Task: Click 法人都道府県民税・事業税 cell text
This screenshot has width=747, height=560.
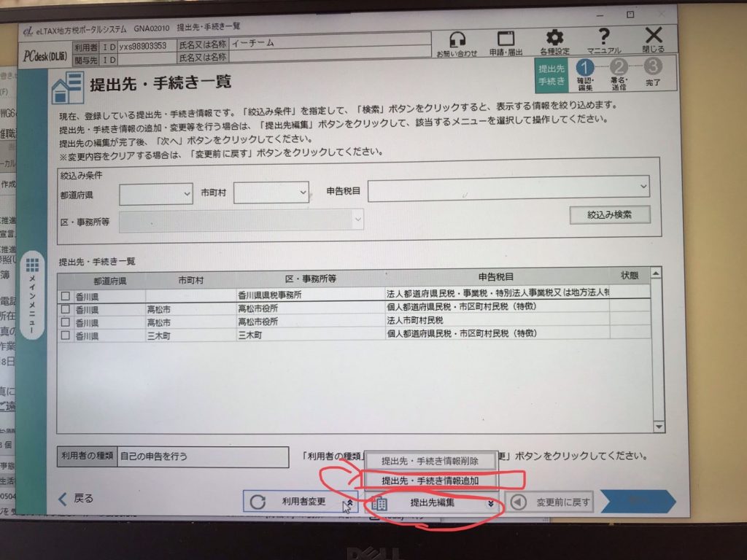Action: [x=498, y=293]
